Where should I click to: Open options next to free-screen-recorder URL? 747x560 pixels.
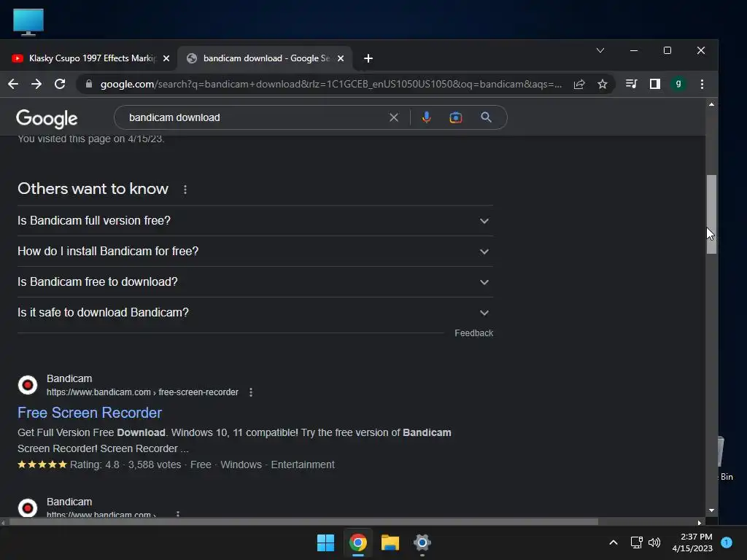point(251,392)
